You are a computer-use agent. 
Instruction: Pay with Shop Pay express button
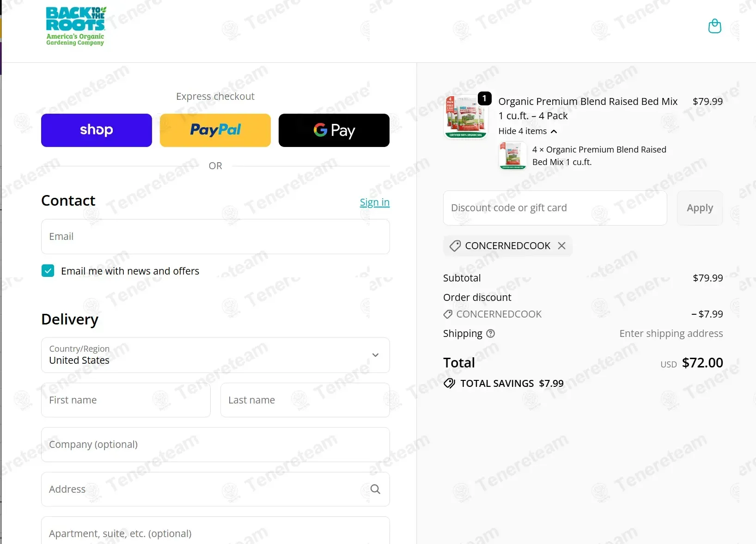pyautogui.click(x=97, y=130)
